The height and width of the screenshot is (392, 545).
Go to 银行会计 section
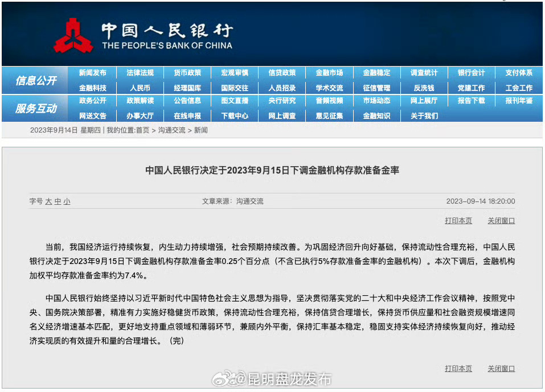point(471,73)
